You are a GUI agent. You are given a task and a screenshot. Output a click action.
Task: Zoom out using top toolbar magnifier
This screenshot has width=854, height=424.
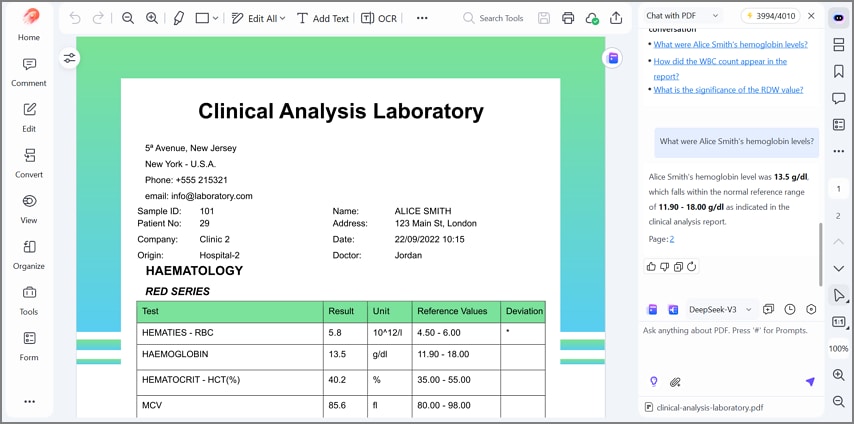click(128, 18)
